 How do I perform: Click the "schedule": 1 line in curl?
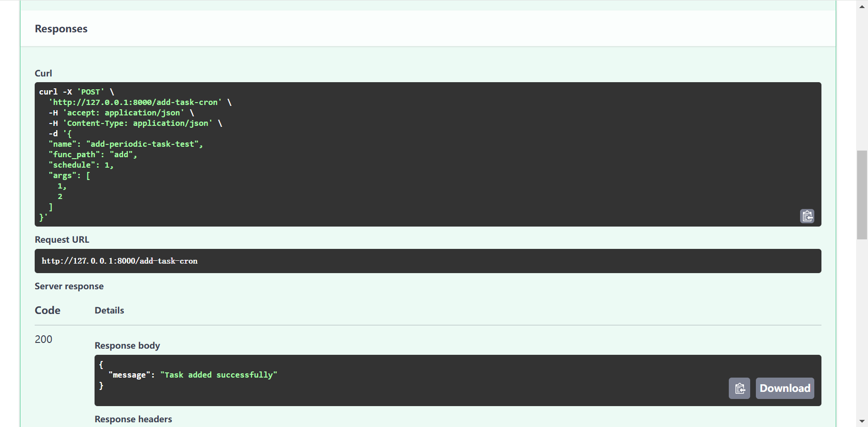click(x=81, y=165)
